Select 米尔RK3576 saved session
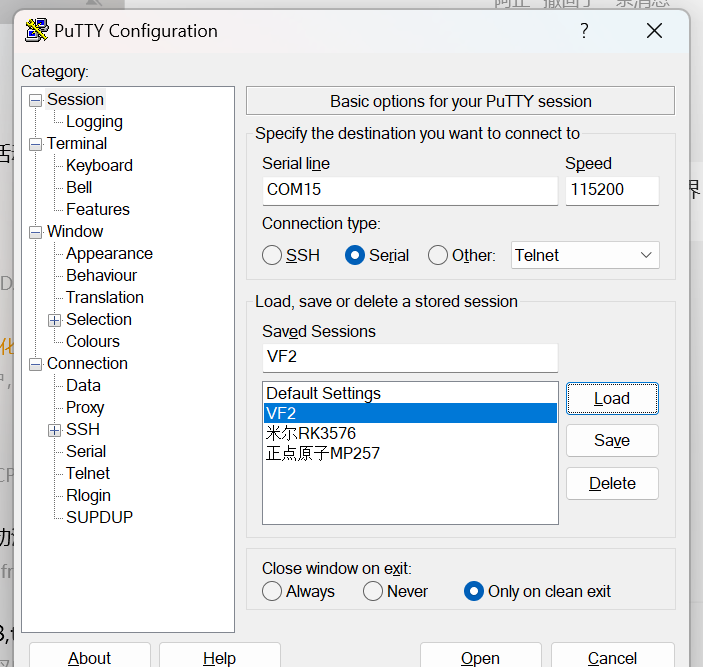The width and height of the screenshot is (703, 667). point(410,433)
